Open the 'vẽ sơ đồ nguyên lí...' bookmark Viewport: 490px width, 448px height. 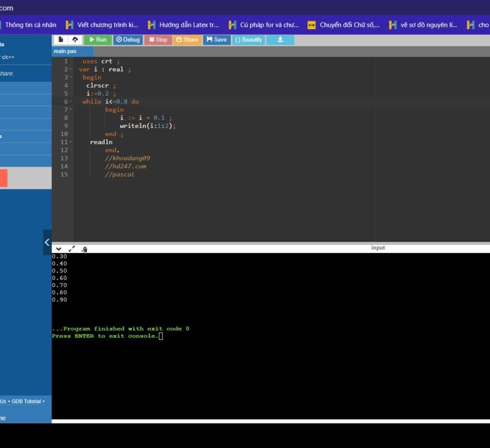[x=423, y=25]
